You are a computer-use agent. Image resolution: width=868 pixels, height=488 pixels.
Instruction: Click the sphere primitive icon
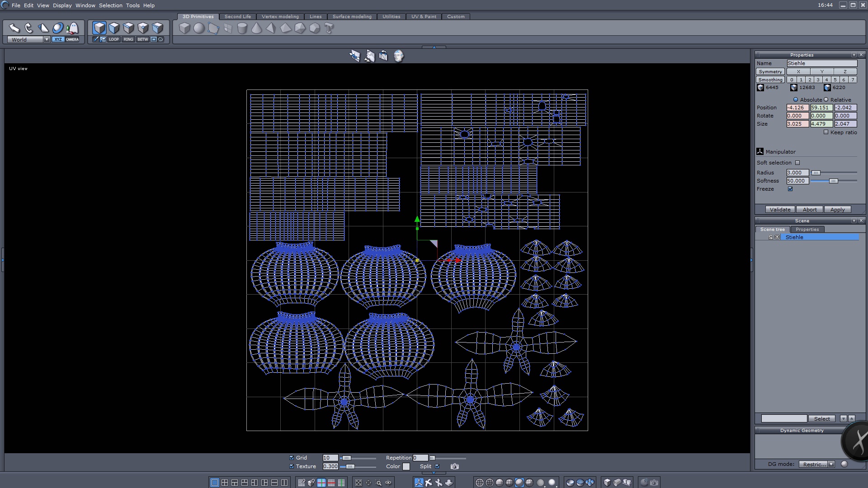[x=199, y=28]
